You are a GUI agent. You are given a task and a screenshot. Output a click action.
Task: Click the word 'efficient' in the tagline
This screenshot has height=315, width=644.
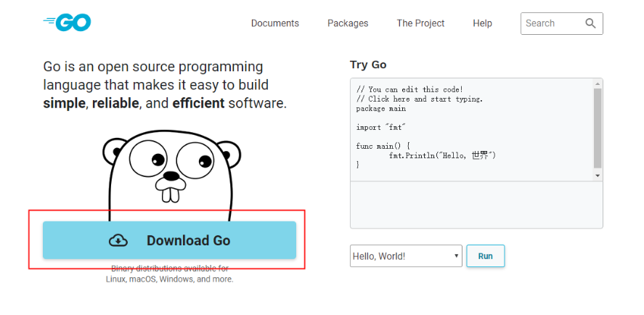coord(198,103)
